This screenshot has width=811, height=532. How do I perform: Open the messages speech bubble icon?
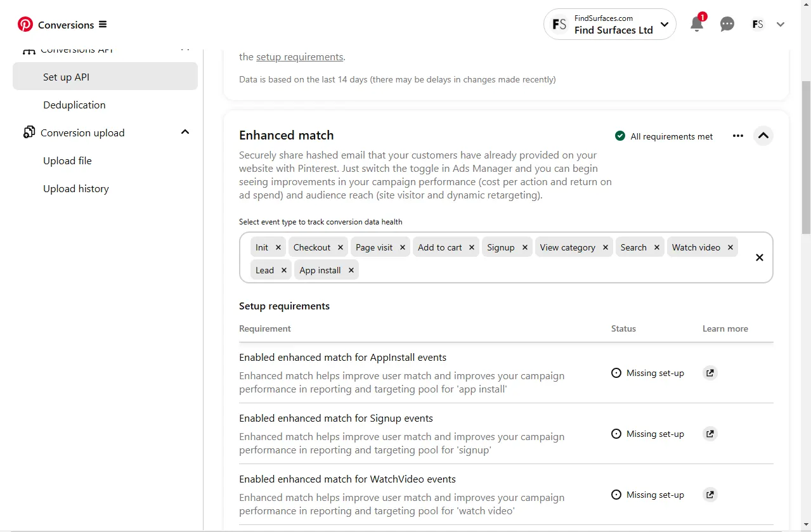[x=727, y=24]
